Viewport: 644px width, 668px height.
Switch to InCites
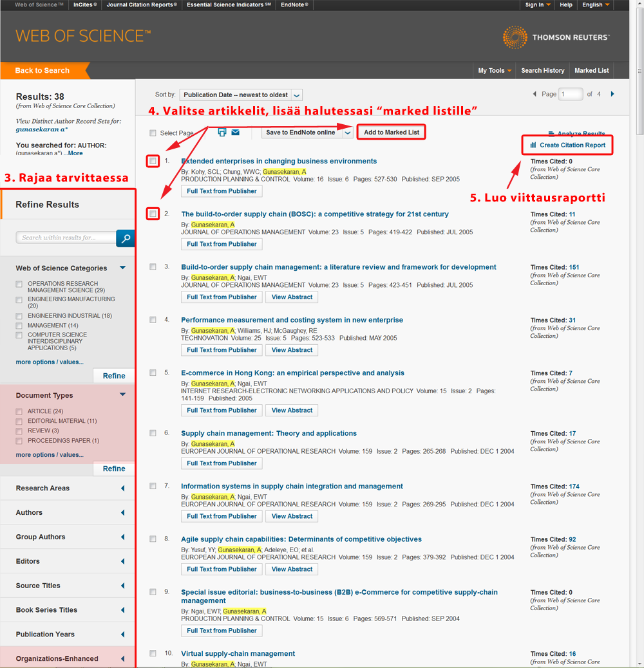[85, 5]
